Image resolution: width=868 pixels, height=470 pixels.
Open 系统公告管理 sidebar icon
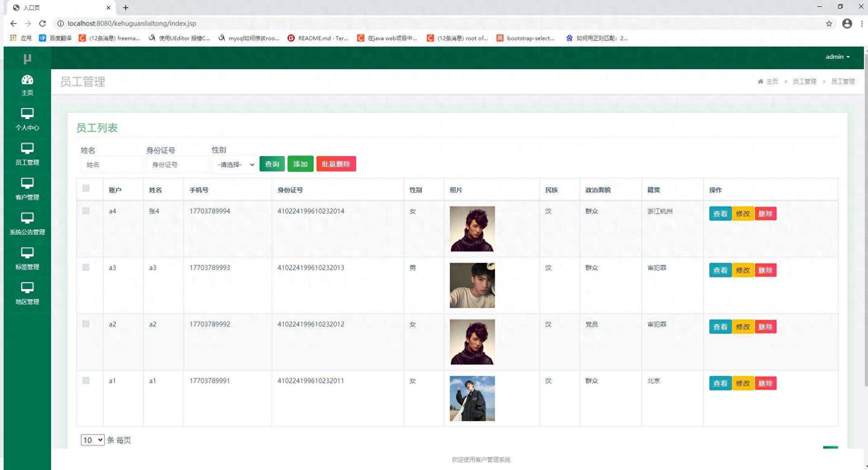(27, 224)
